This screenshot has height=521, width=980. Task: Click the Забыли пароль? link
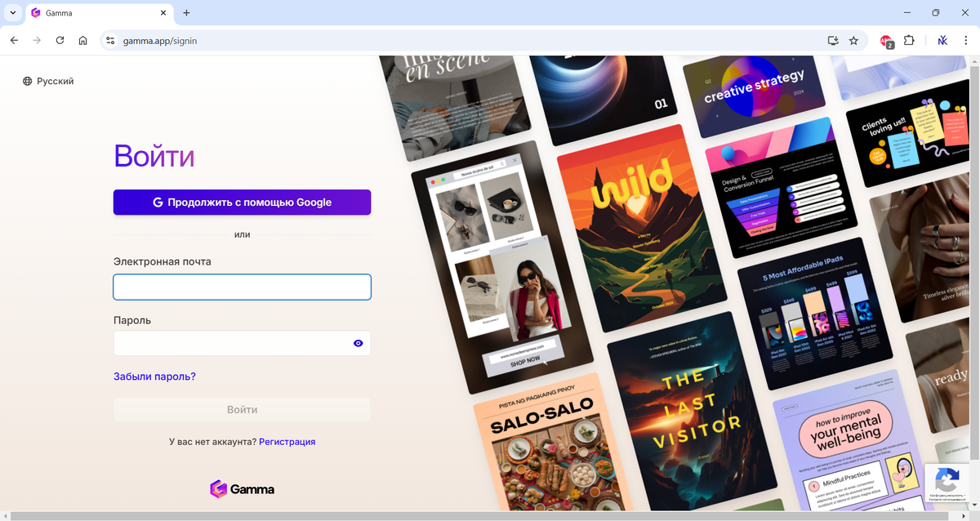click(154, 376)
